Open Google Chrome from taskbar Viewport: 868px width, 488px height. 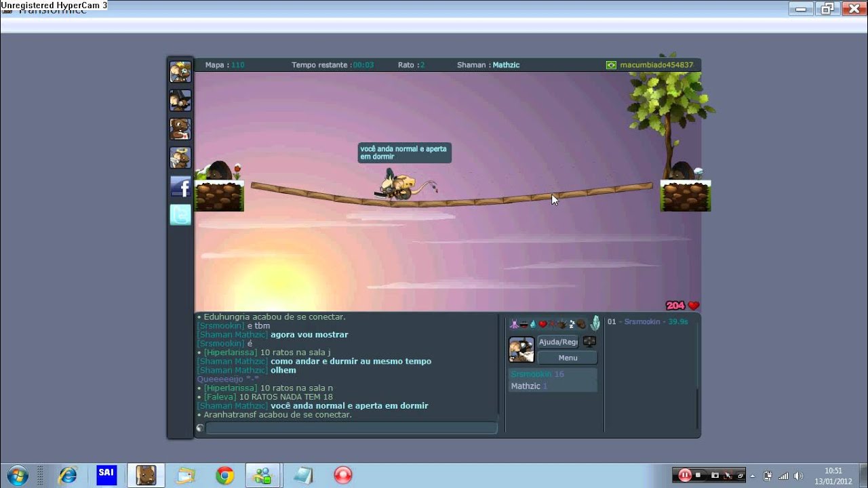pos(224,475)
